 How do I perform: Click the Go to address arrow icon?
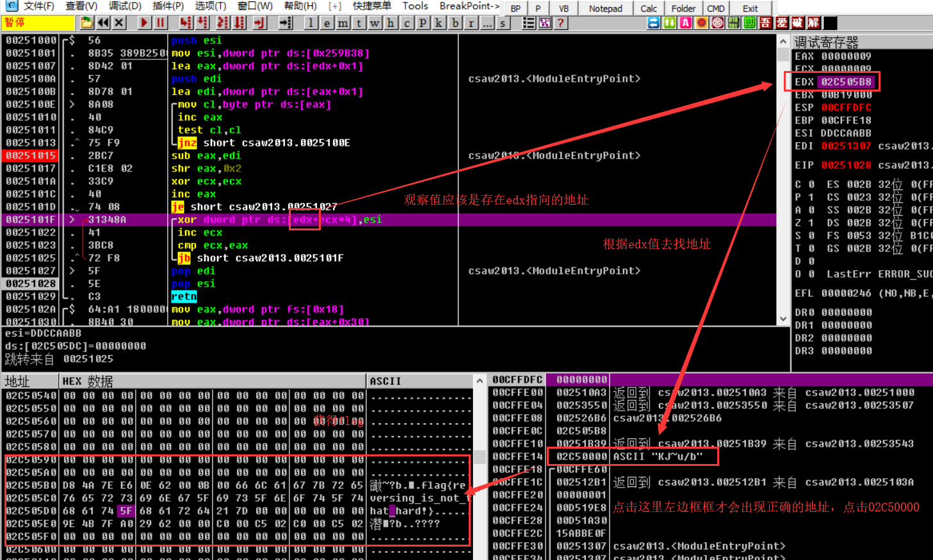[x=286, y=23]
